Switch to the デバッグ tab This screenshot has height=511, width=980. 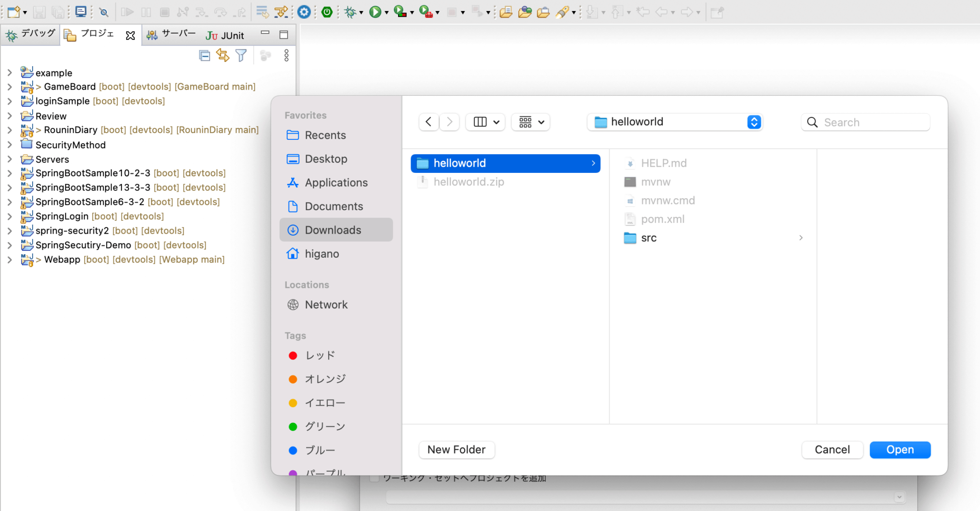pyautogui.click(x=31, y=34)
